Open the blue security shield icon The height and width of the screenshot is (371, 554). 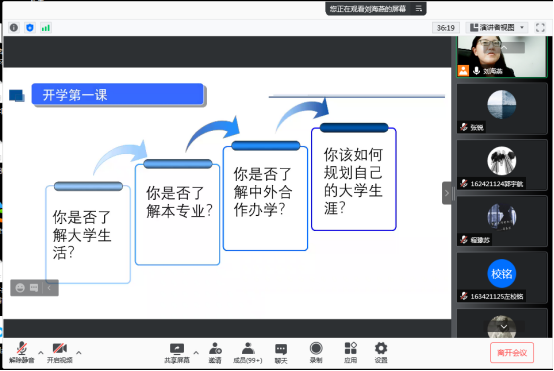click(x=30, y=28)
